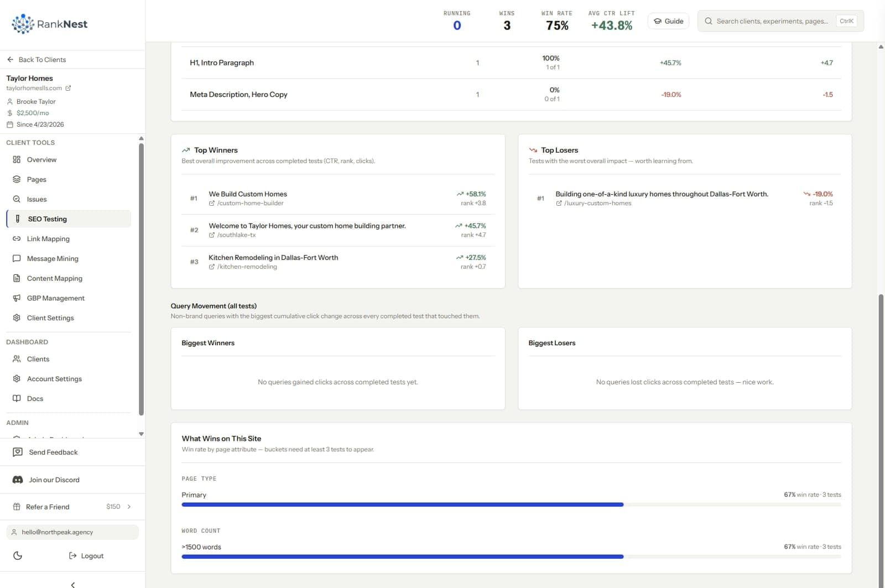Open Client Settings menu item

coord(69,318)
